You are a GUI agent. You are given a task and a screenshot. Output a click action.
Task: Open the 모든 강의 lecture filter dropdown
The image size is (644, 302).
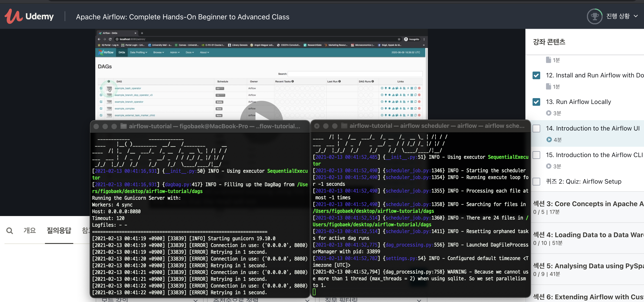(x=149, y=300)
